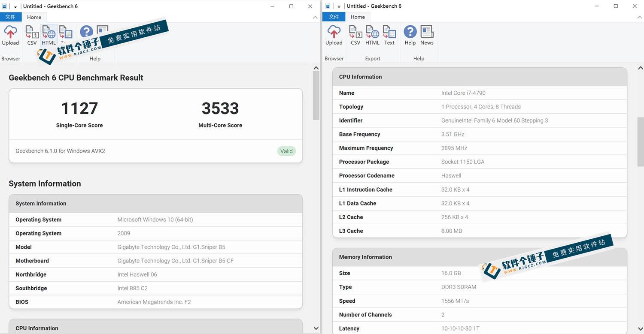Select Intel B85 C2 southbridge value

tap(132, 288)
